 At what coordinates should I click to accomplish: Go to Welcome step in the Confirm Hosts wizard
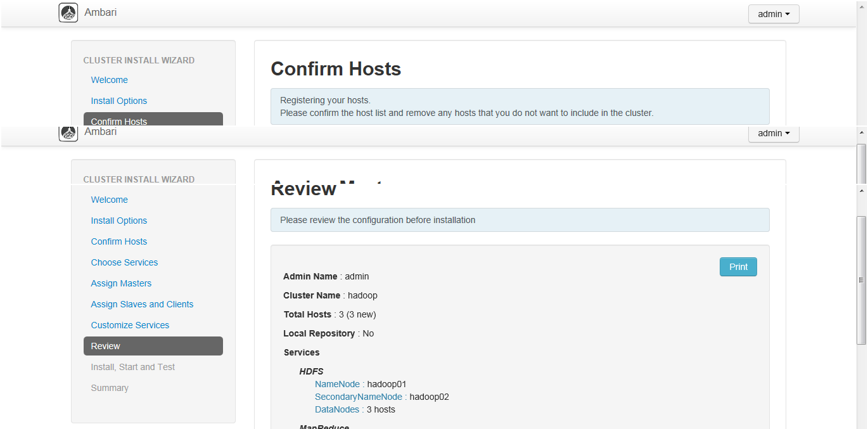tap(109, 80)
